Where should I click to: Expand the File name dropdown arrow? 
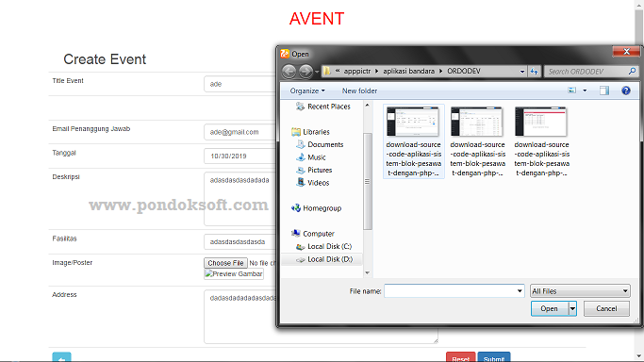coord(520,291)
